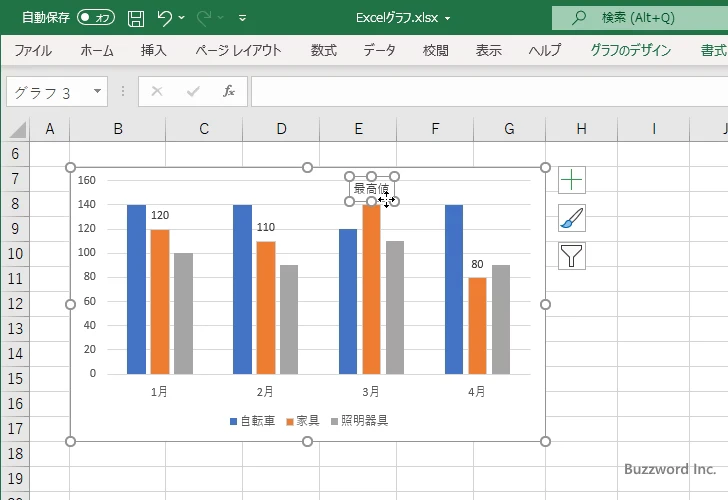Open the データ tab
Viewport: 728px width, 500px height.
(x=379, y=50)
